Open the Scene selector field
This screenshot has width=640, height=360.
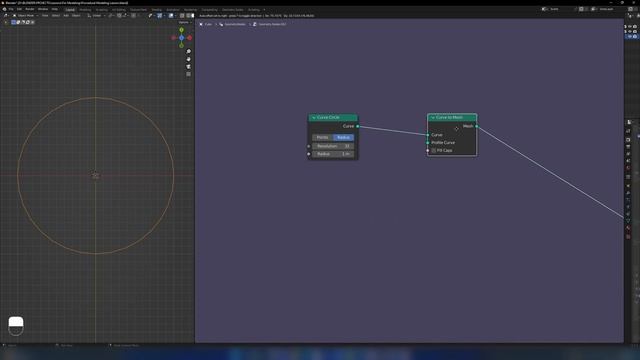pos(558,9)
